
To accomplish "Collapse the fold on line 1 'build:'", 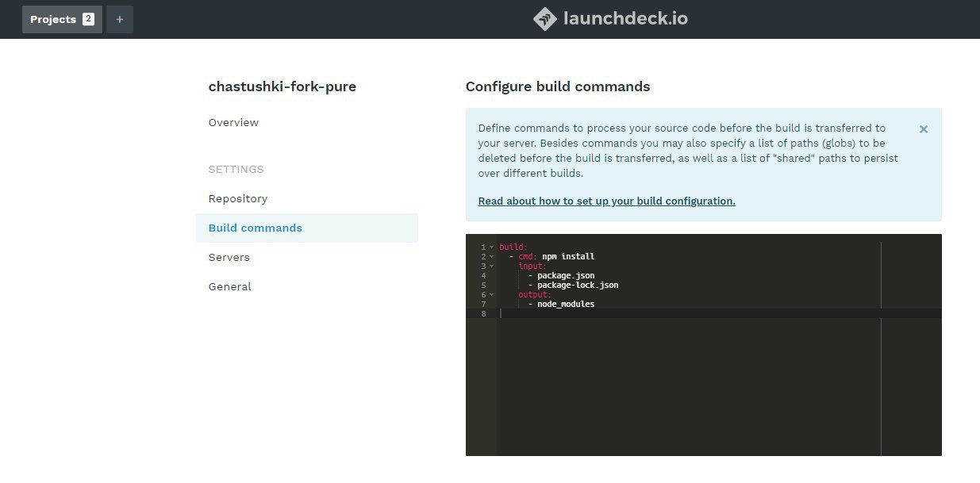I will (x=491, y=247).
